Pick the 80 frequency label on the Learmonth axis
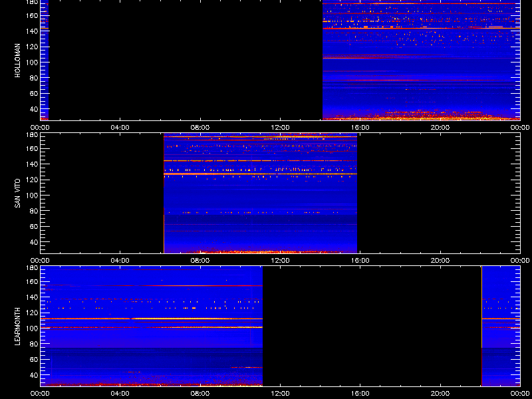Screen dimensions: 532x399 click(x=35, y=344)
